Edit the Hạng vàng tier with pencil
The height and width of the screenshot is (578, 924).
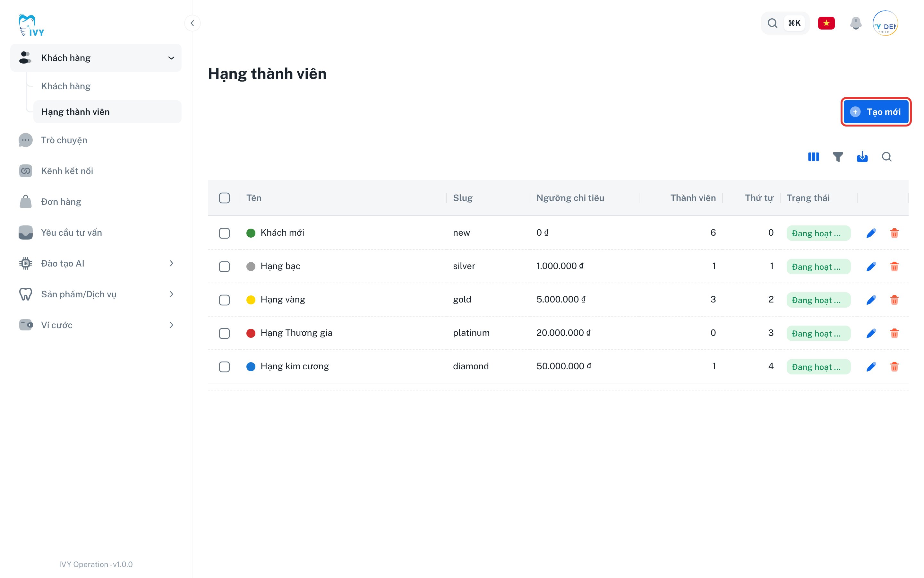[x=871, y=300]
